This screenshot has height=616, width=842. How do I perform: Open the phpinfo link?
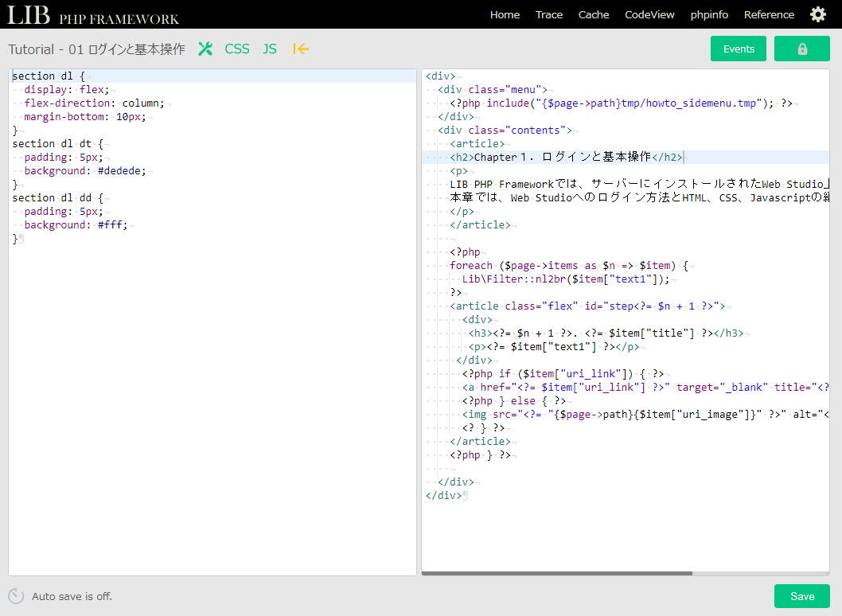[709, 14]
